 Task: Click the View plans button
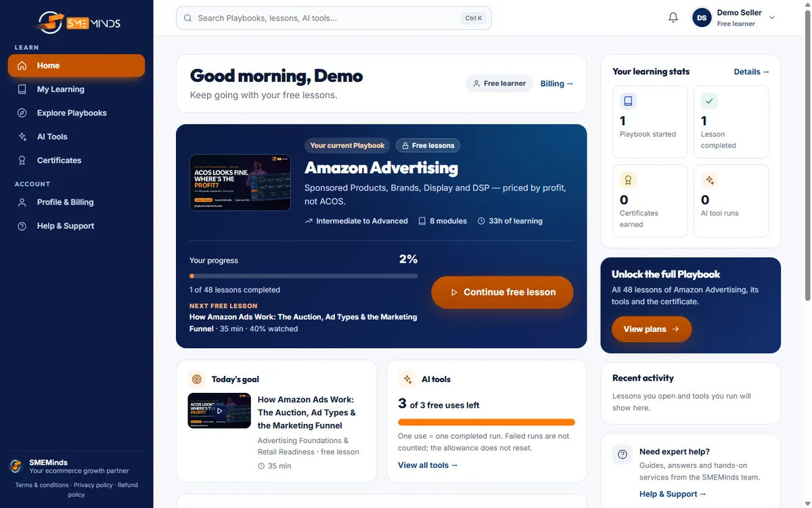click(652, 329)
